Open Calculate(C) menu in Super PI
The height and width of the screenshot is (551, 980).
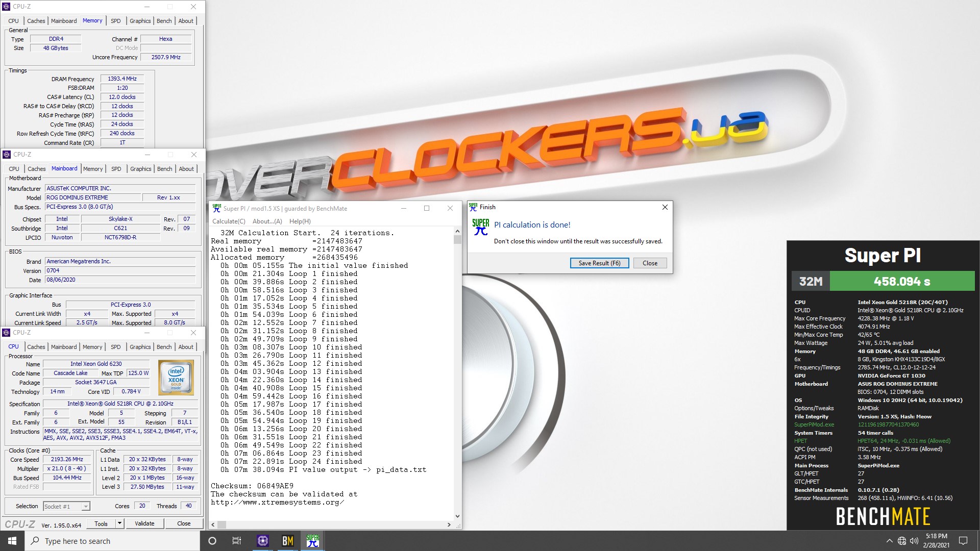click(x=229, y=221)
